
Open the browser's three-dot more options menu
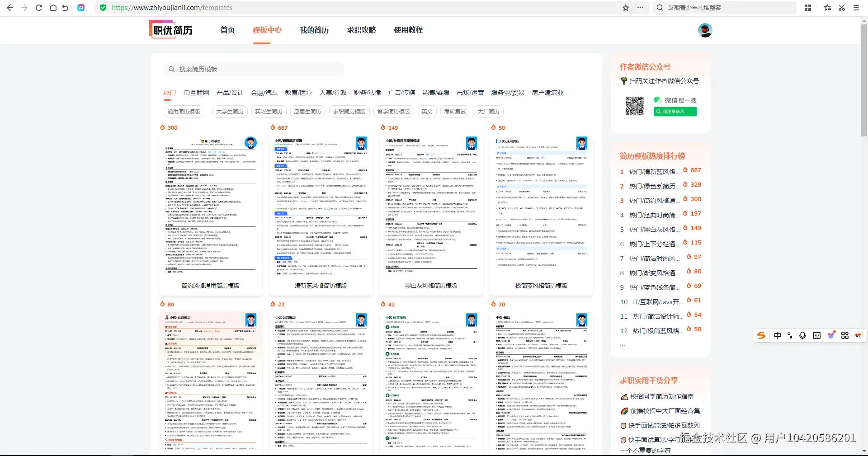641,7
